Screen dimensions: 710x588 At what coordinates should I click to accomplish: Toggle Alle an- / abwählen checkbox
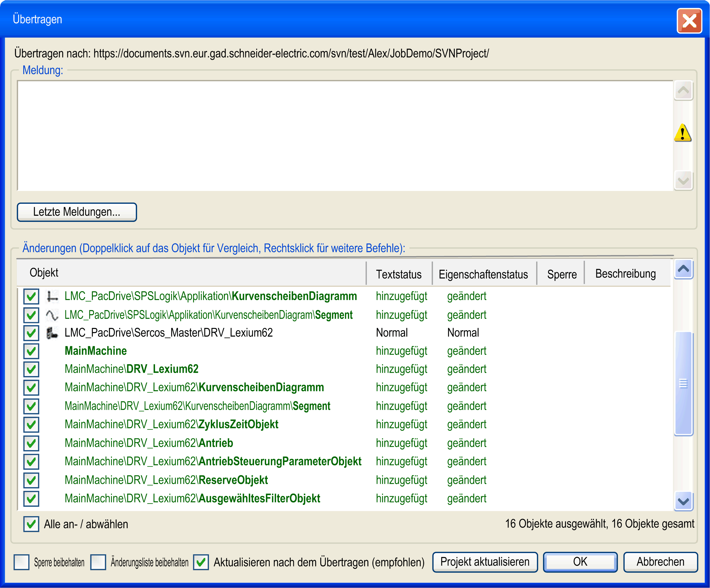point(31,524)
